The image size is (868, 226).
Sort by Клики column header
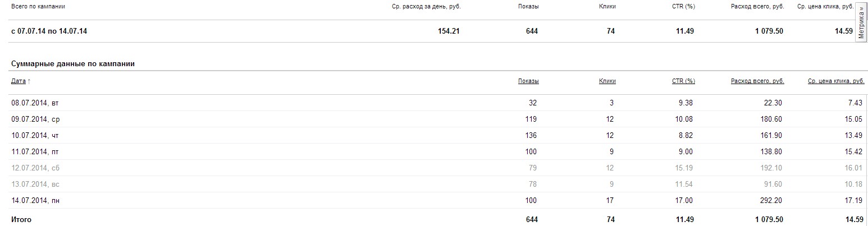pos(607,81)
